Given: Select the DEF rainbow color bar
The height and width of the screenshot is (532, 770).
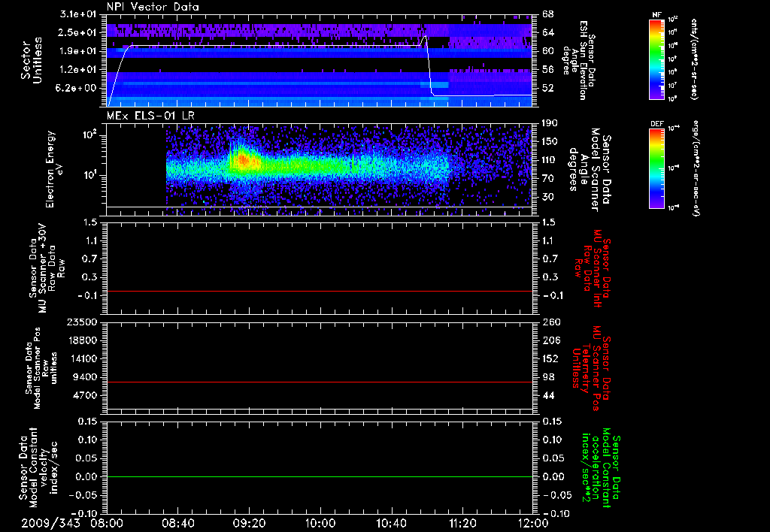Looking at the screenshot, I should tap(657, 168).
